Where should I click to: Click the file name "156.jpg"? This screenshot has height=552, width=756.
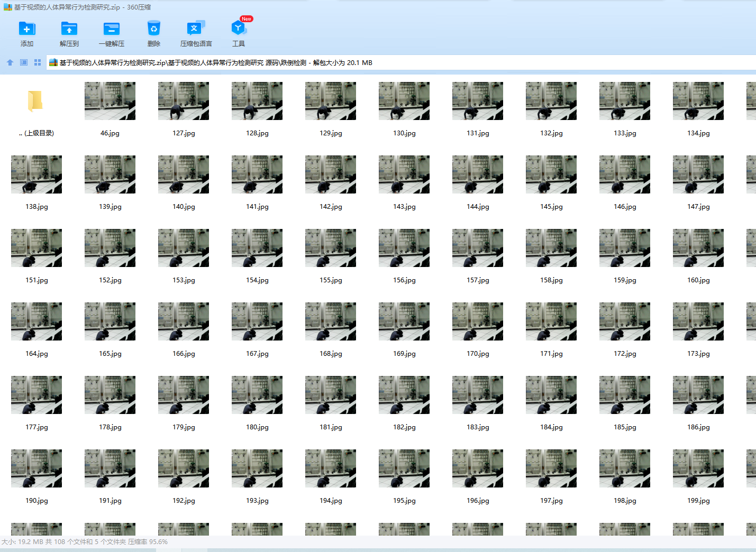pos(404,280)
